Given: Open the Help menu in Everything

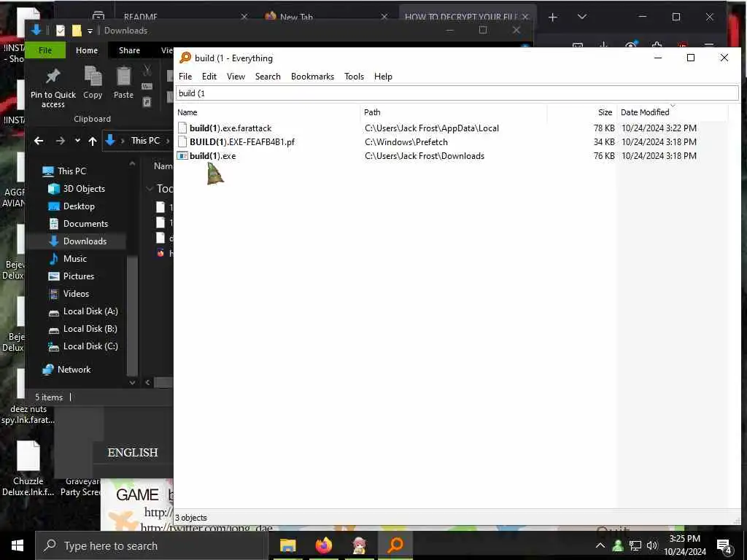Looking at the screenshot, I should click(x=383, y=76).
